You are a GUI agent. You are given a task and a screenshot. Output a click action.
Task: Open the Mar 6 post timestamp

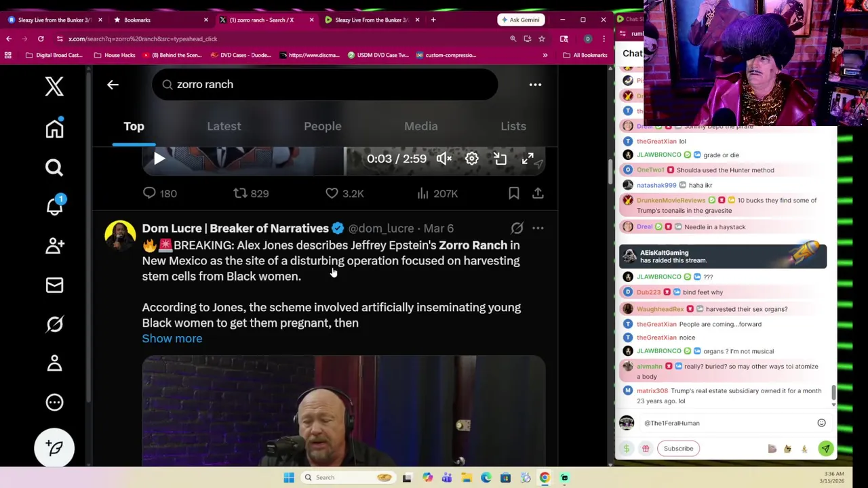[439, 228]
